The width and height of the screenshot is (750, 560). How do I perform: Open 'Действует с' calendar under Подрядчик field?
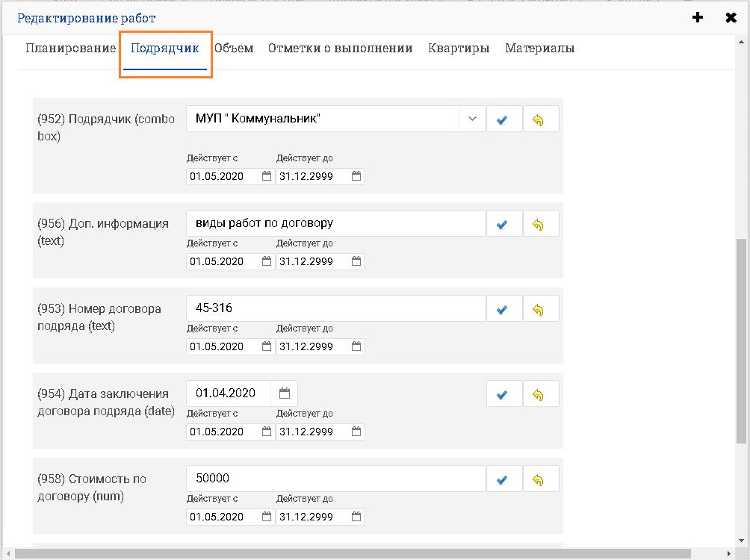pos(267,176)
